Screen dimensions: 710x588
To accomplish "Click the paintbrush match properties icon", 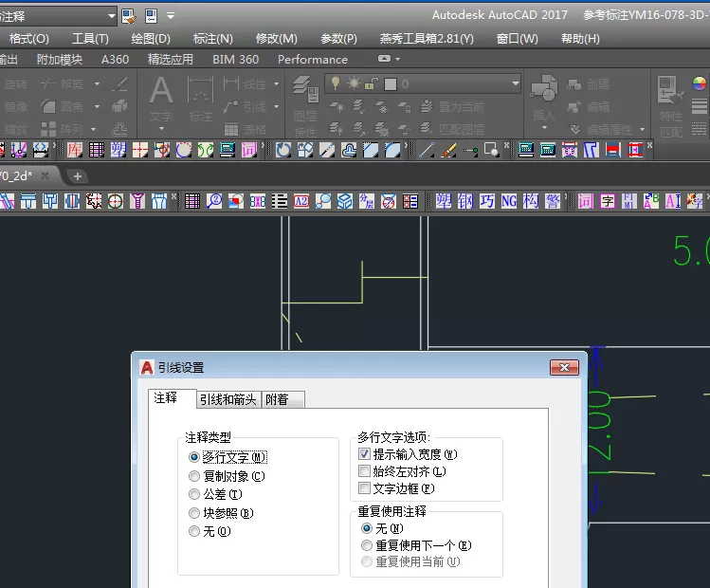I will pos(448,150).
